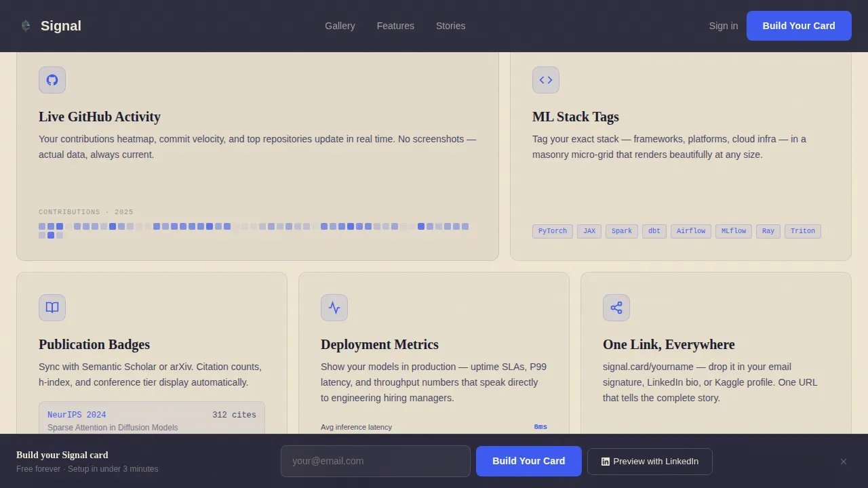Click the open book icon on Publication Badges
The height and width of the screenshot is (488, 868).
coord(52,308)
